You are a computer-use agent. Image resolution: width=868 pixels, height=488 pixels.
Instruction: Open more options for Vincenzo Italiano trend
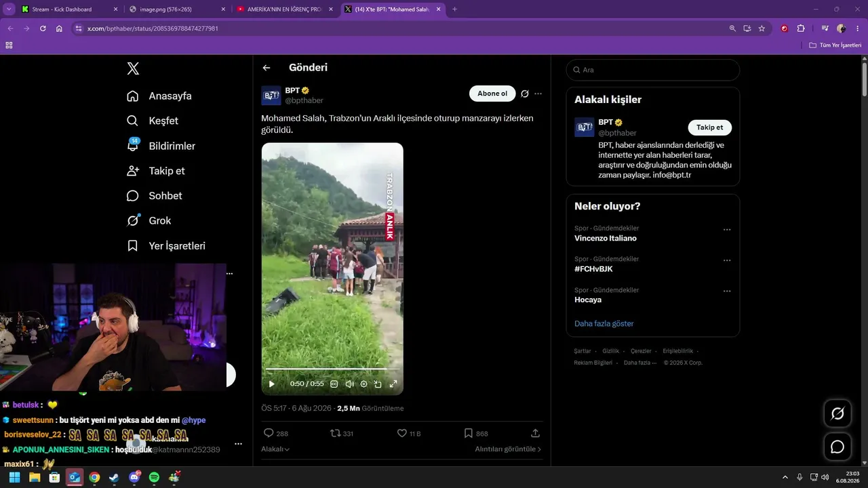click(x=727, y=230)
